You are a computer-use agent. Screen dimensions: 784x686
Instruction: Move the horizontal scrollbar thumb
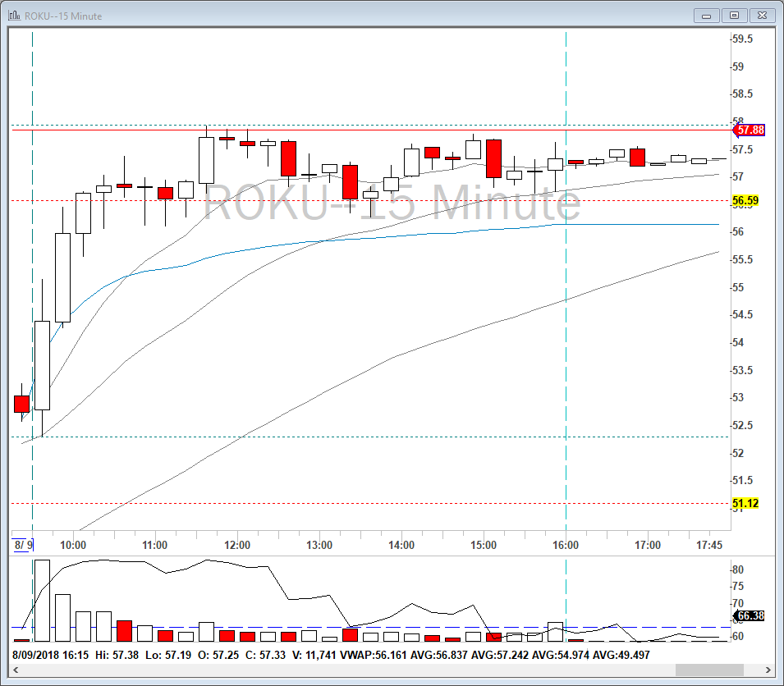(x=709, y=670)
